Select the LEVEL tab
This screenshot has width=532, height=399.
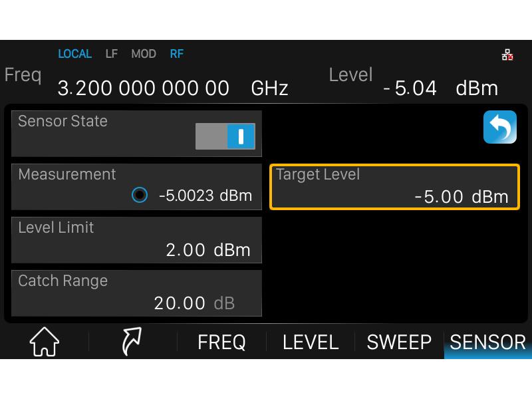[311, 342]
